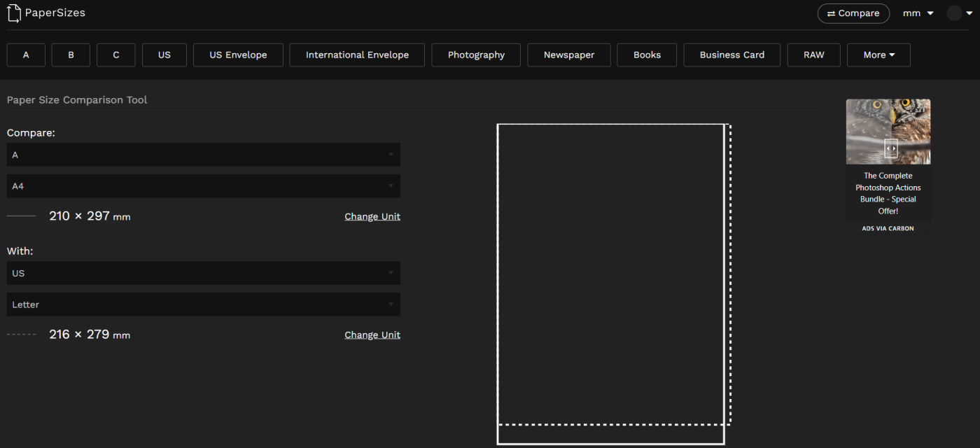Go to Newspaper sizes
980x448 pixels.
[x=569, y=55]
